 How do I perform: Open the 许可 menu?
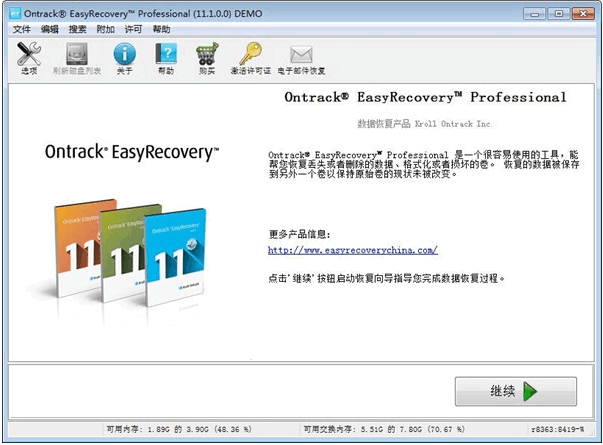pyautogui.click(x=133, y=29)
